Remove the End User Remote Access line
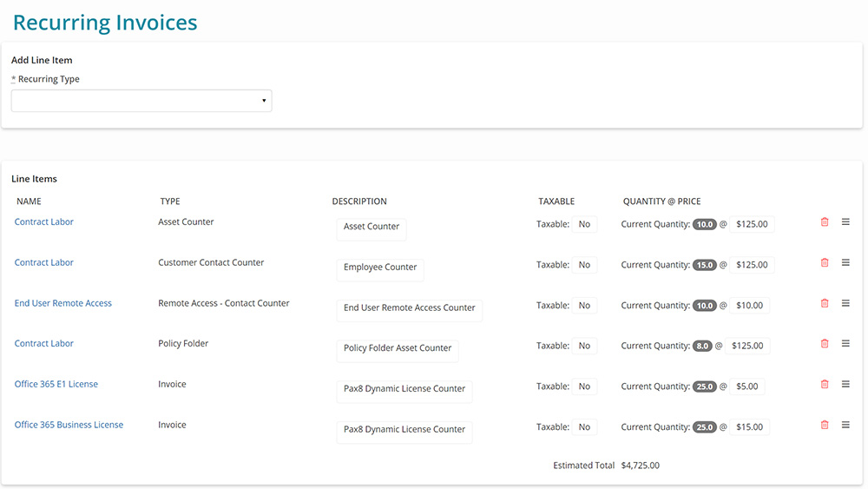868x489 pixels. 825,303
